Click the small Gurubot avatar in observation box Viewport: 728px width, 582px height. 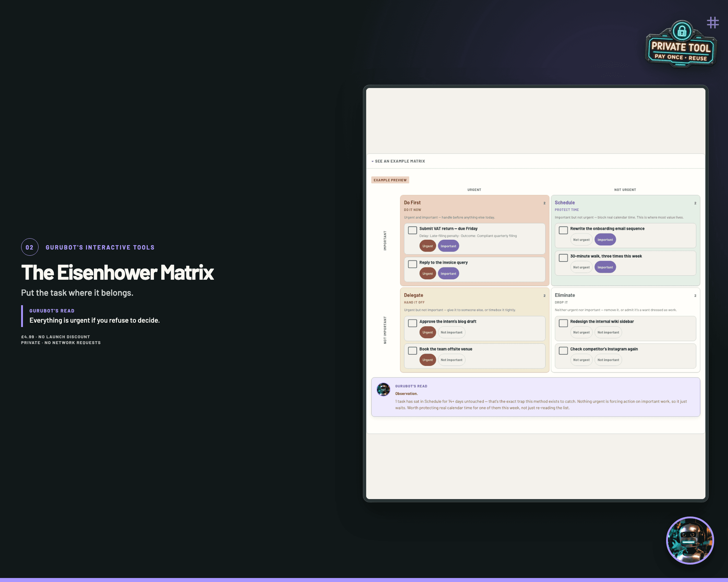(383, 389)
